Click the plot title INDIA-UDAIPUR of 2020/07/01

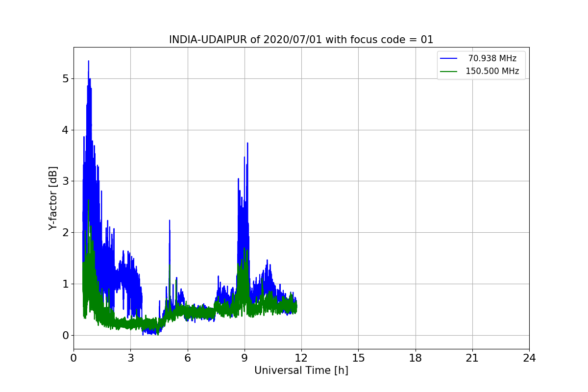click(301, 40)
